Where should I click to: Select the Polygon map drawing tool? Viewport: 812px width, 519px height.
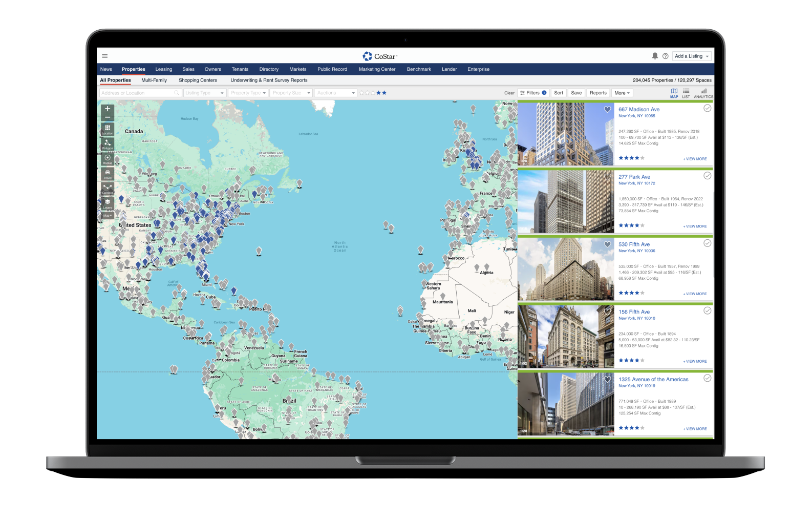[108, 144]
